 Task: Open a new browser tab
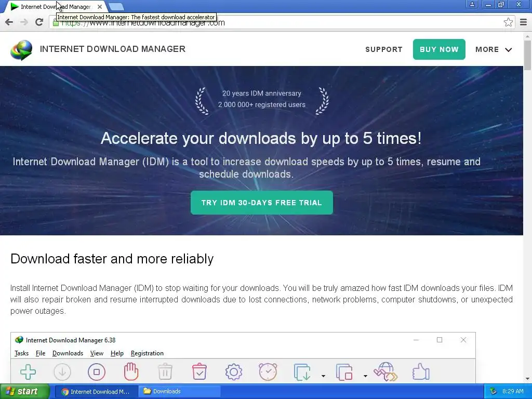(117, 7)
